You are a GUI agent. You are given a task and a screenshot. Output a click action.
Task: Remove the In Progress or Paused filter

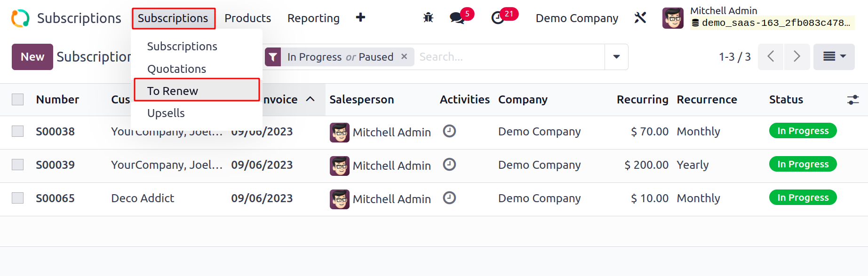[404, 56]
